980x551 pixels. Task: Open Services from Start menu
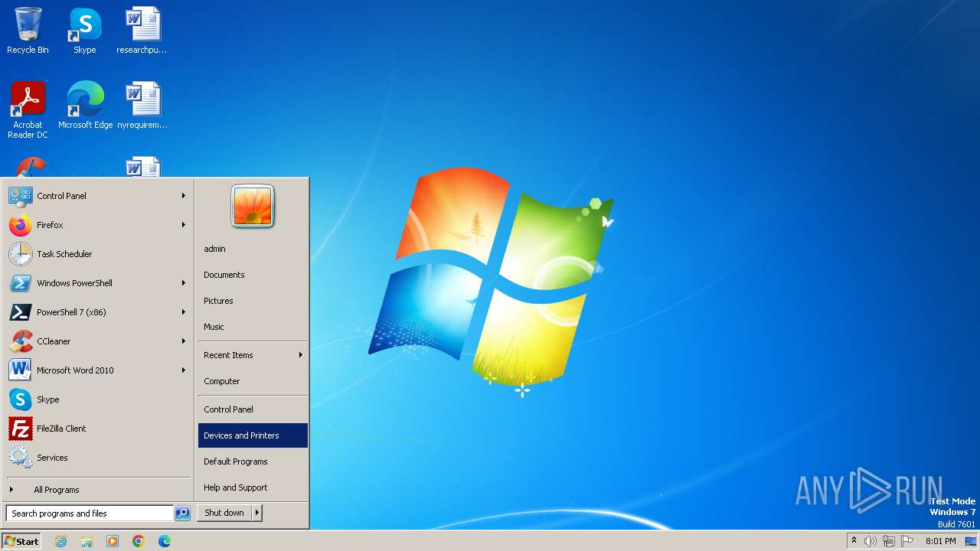[x=98, y=458]
